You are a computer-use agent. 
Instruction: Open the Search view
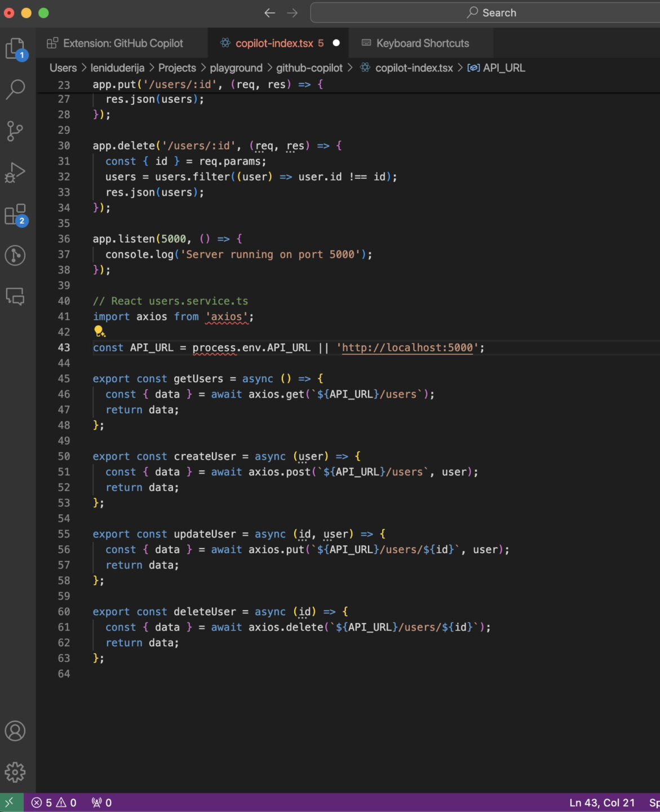pyautogui.click(x=15, y=89)
